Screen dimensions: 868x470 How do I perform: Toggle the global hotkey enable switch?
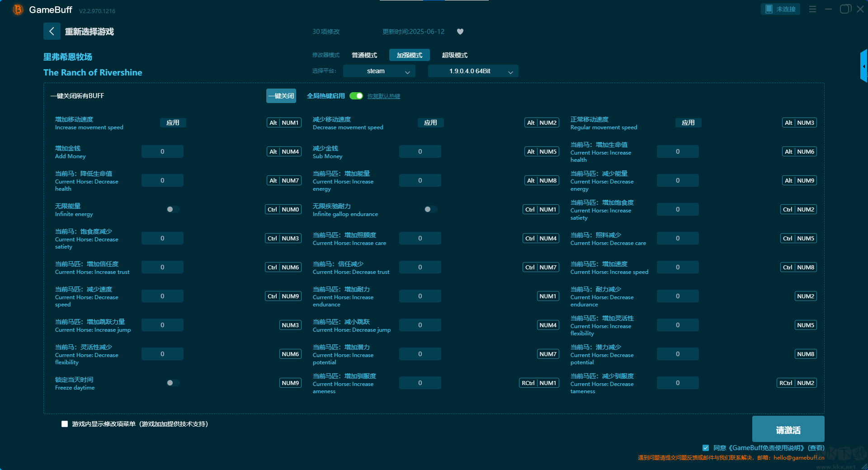coord(356,96)
